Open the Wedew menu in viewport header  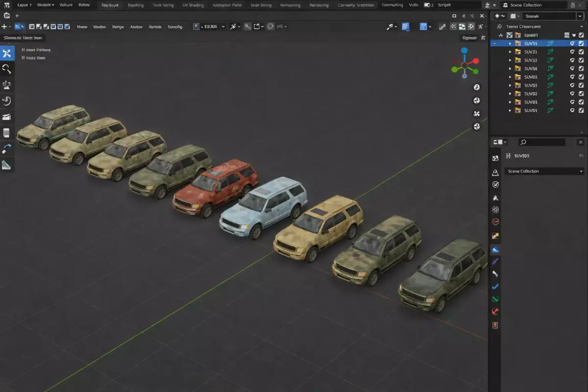point(99,27)
